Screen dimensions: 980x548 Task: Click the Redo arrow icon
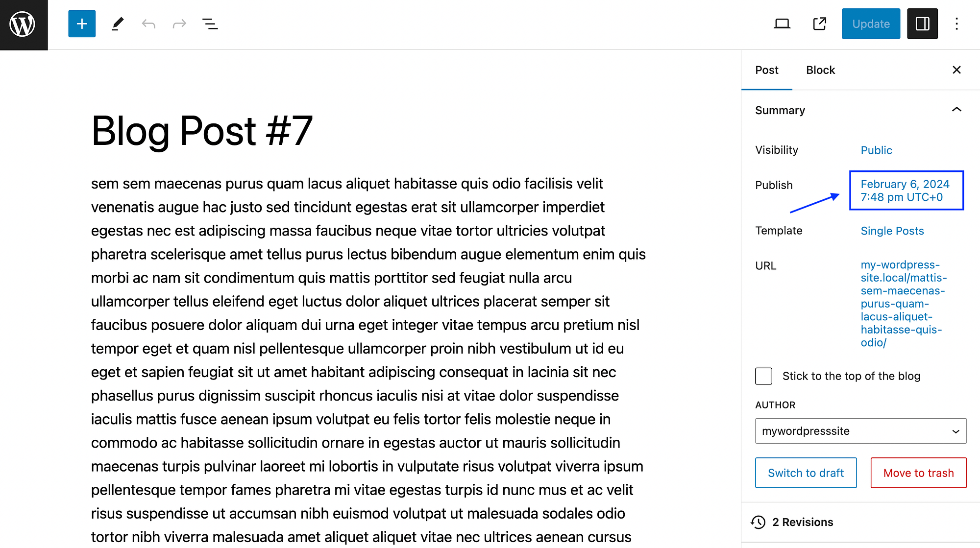coord(178,24)
